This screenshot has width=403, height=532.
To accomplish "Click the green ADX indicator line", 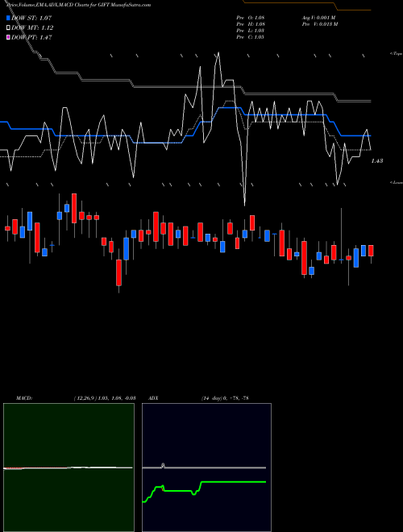I will click(204, 491).
